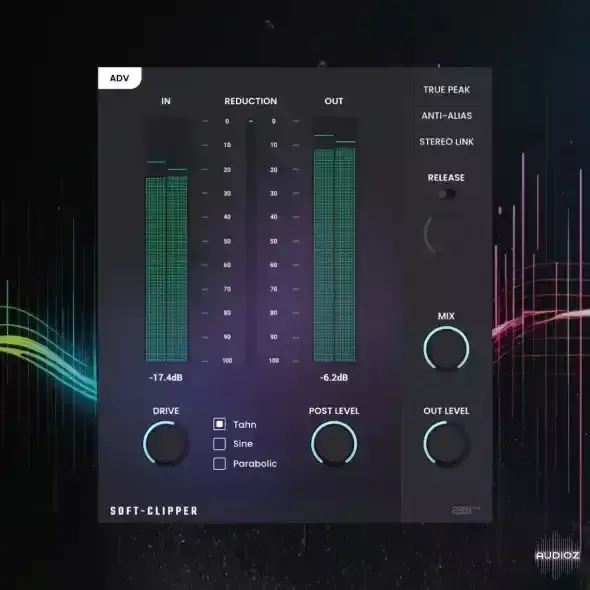Click the dimmed Release knob
This screenshot has width=590, height=590.
click(x=446, y=234)
